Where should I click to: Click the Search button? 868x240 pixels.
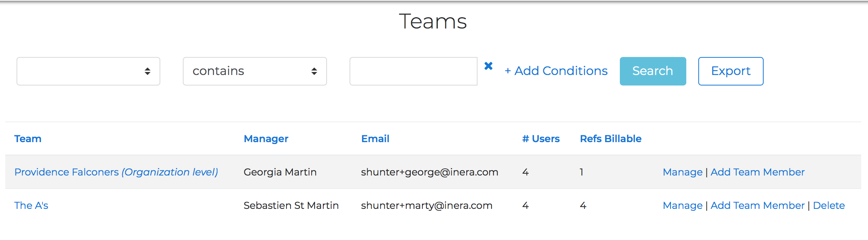[653, 71]
